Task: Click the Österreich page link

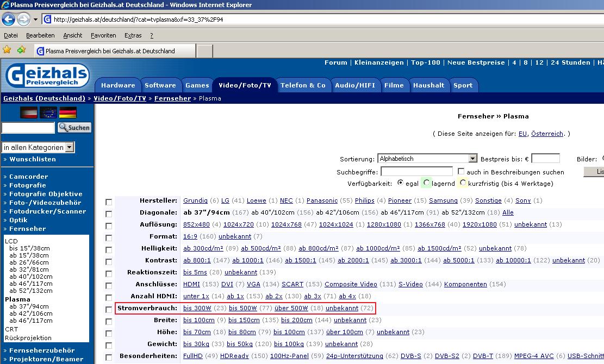Action: [x=547, y=134]
